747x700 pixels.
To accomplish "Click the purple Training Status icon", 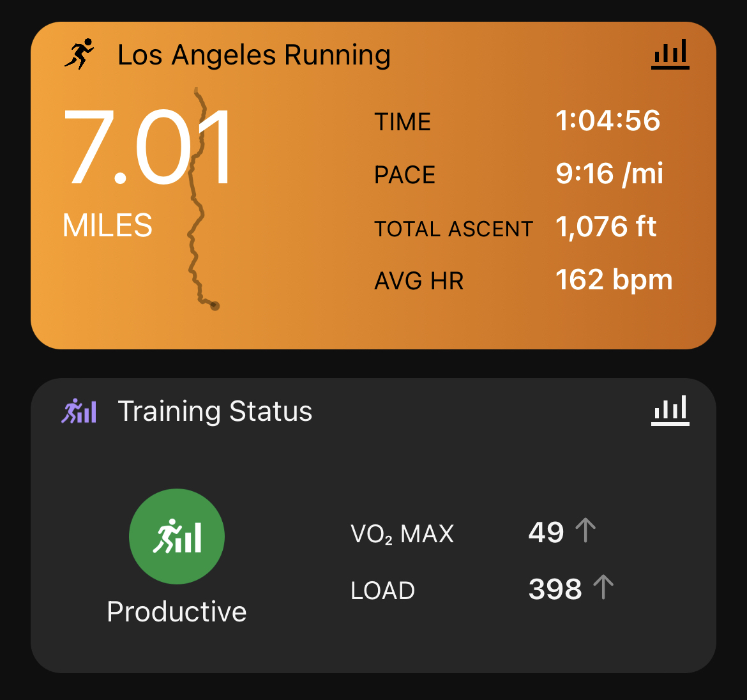I will tap(79, 411).
